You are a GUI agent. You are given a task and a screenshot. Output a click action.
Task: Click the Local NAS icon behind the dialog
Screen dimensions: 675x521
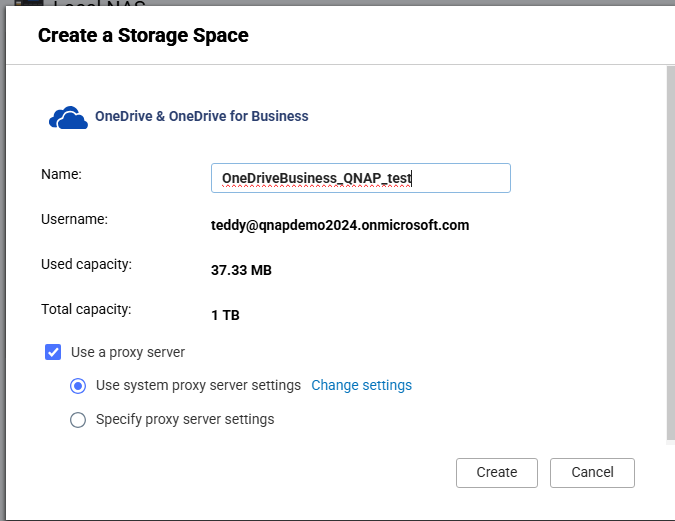coord(28,5)
